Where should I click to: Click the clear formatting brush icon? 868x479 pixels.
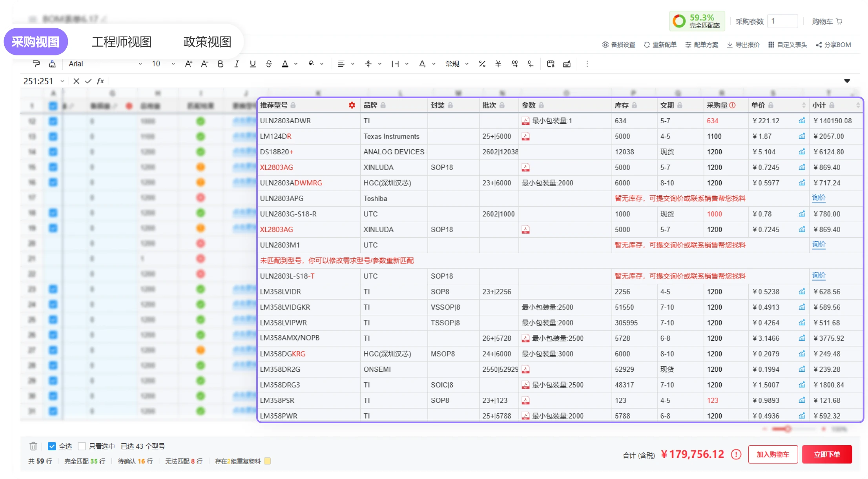point(52,64)
